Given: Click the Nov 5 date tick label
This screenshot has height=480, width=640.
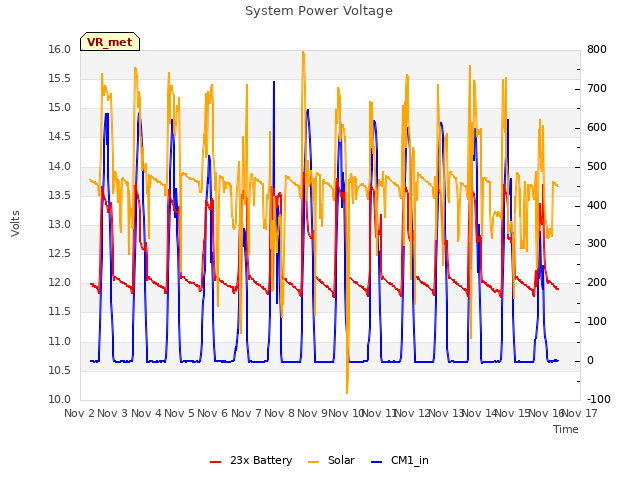Looking at the screenshot, I should pos(180,413).
